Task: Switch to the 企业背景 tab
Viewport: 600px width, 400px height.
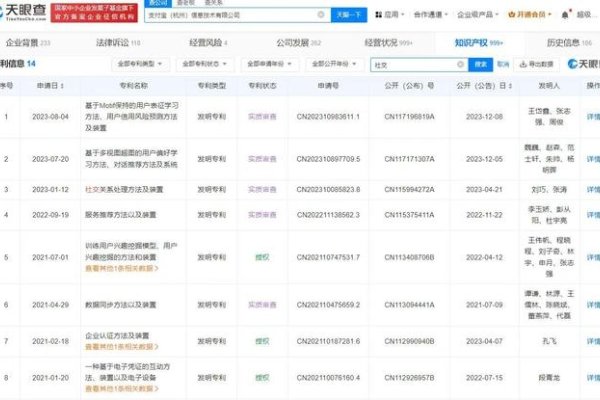Action: (28, 42)
